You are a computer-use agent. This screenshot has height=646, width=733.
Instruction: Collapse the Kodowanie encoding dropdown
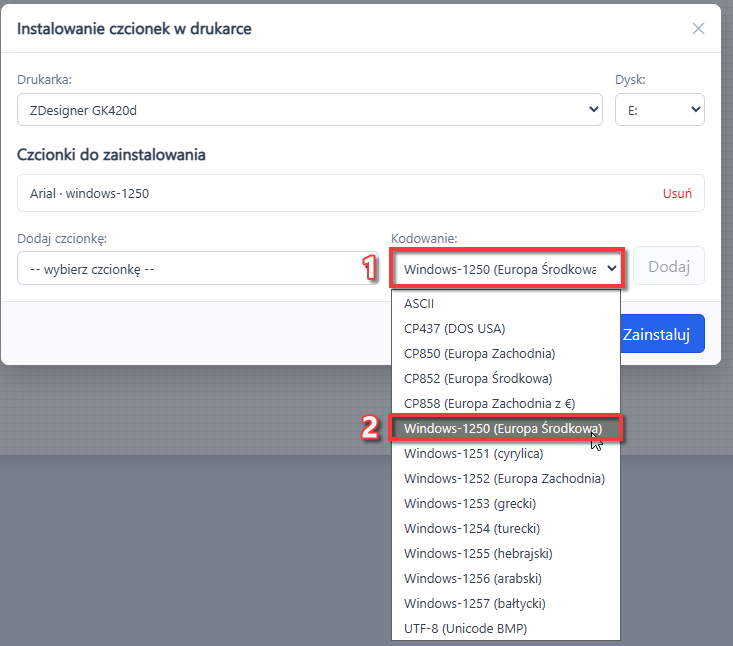(507, 268)
